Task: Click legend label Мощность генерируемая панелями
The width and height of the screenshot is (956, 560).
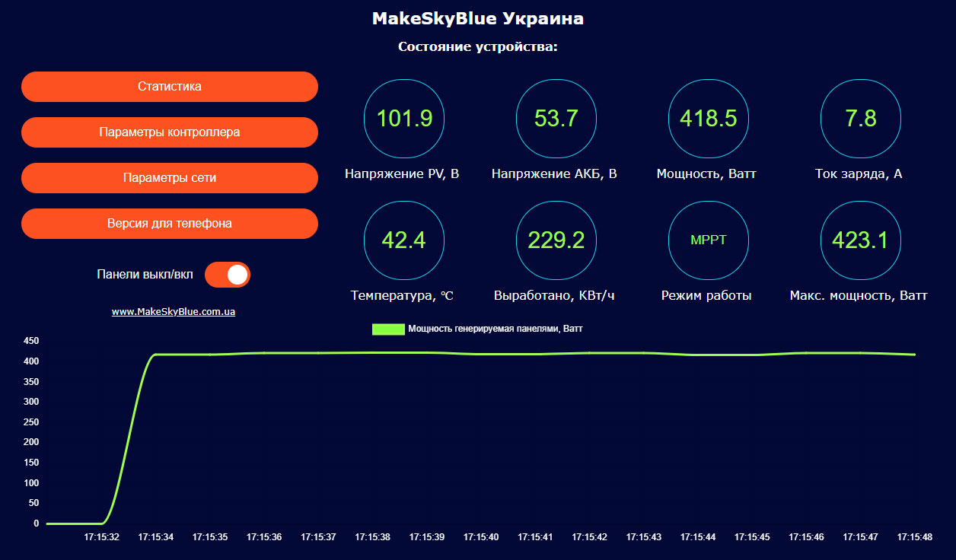Action: [496, 329]
